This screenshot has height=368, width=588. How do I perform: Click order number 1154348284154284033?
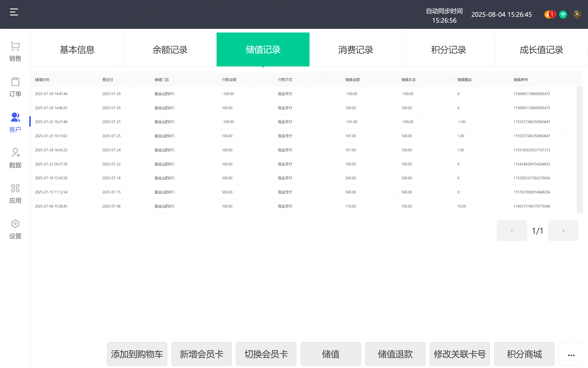click(x=532, y=164)
